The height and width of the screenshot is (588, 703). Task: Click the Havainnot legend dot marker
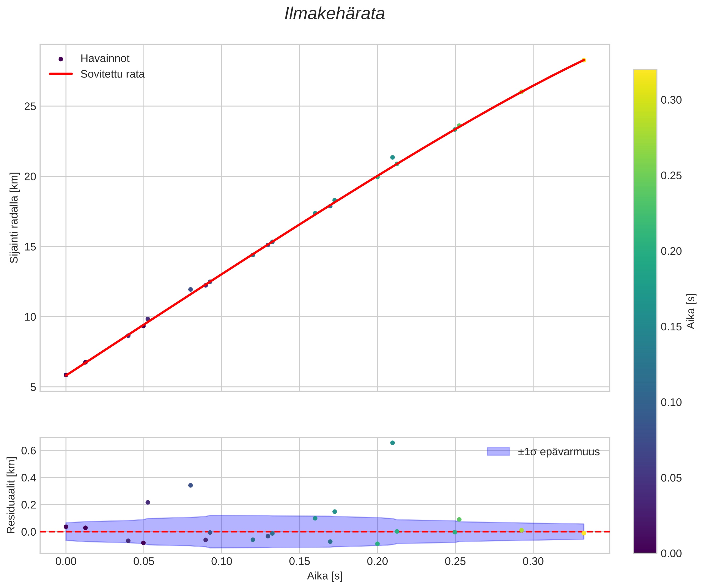(x=61, y=59)
